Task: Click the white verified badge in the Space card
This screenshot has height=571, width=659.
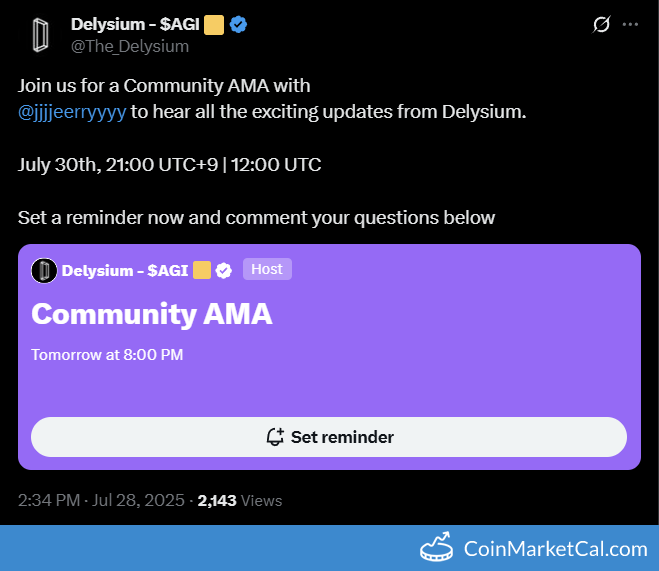Action: (x=224, y=271)
